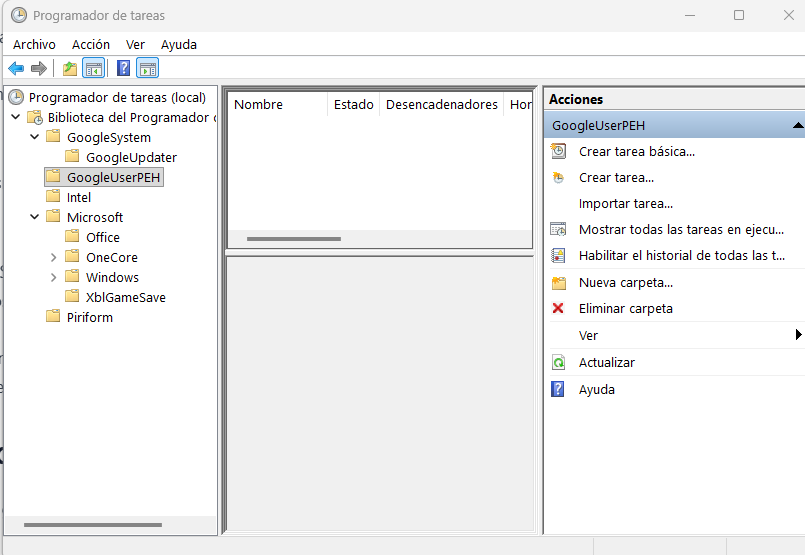Click the OneCore folder icon
805x555 pixels.
pos(72,256)
